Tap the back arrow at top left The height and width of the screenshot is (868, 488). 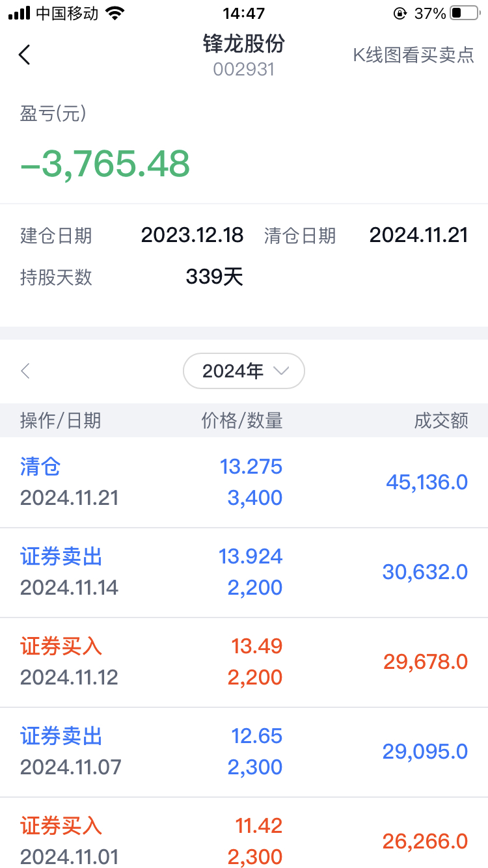[x=25, y=55]
